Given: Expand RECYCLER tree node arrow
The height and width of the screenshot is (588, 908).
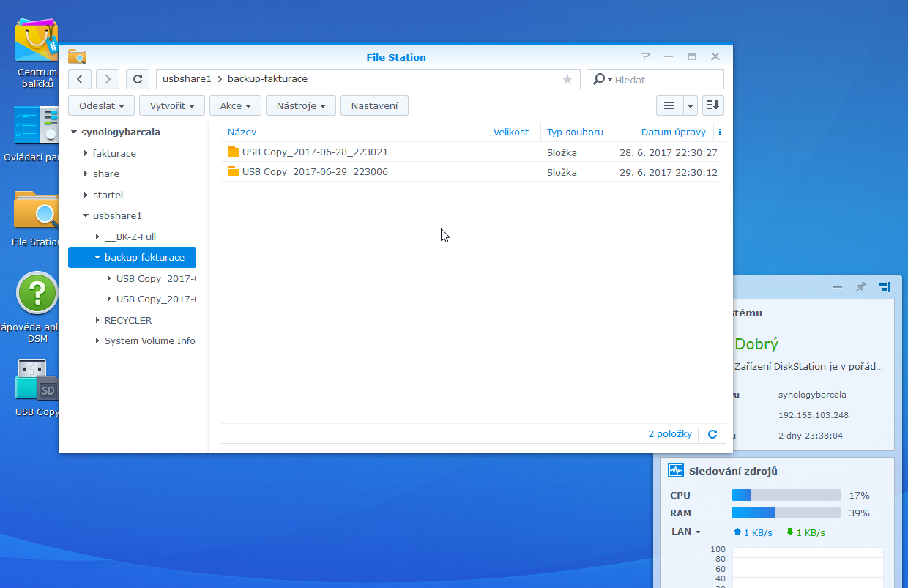Looking at the screenshot, I should (97, 321).
